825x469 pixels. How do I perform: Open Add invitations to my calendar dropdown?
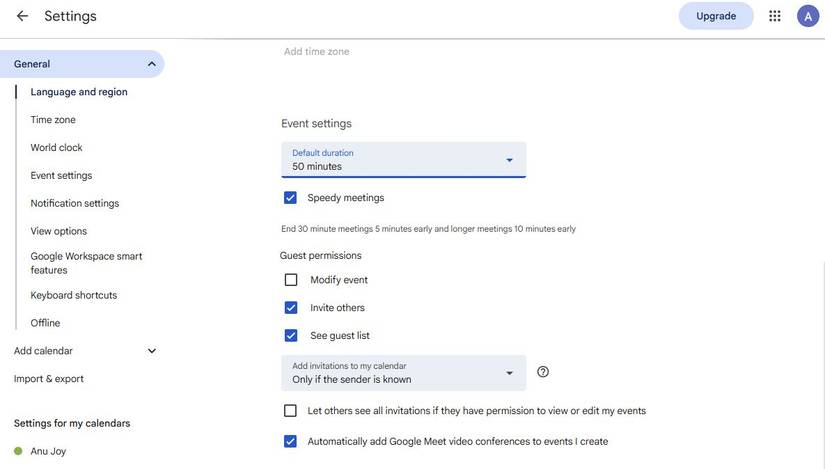404,373
